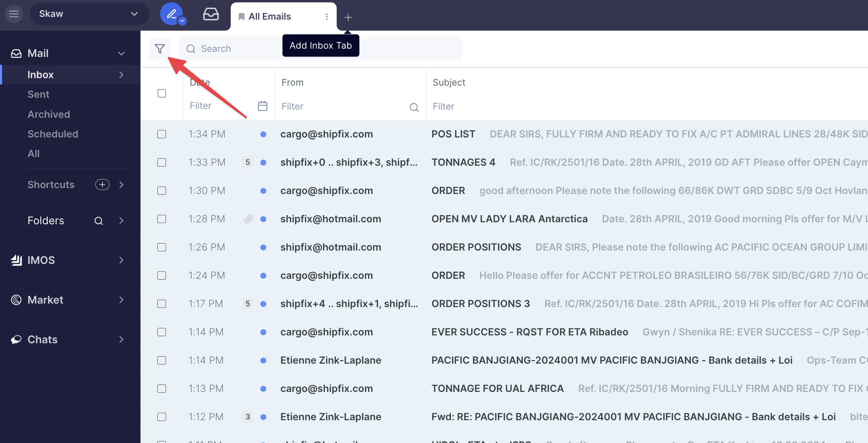Click the From filter search icon

(x=414, y=107)
